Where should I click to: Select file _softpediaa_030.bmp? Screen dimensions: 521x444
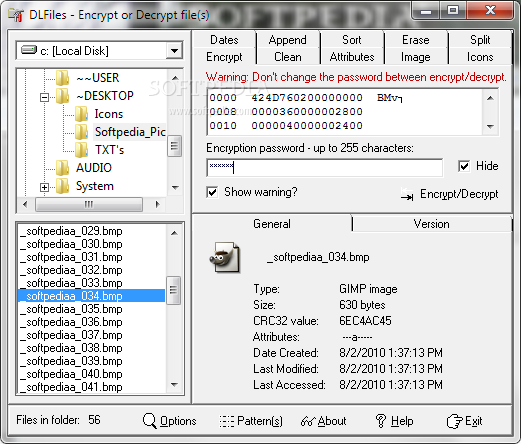[x=91, y=244]
